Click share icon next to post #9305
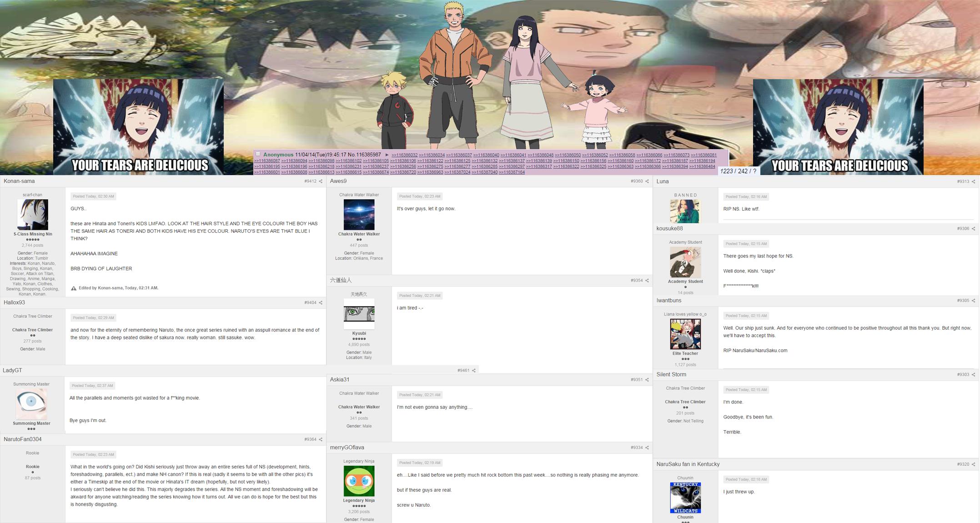The image size is (980, 523). [973, 301]
